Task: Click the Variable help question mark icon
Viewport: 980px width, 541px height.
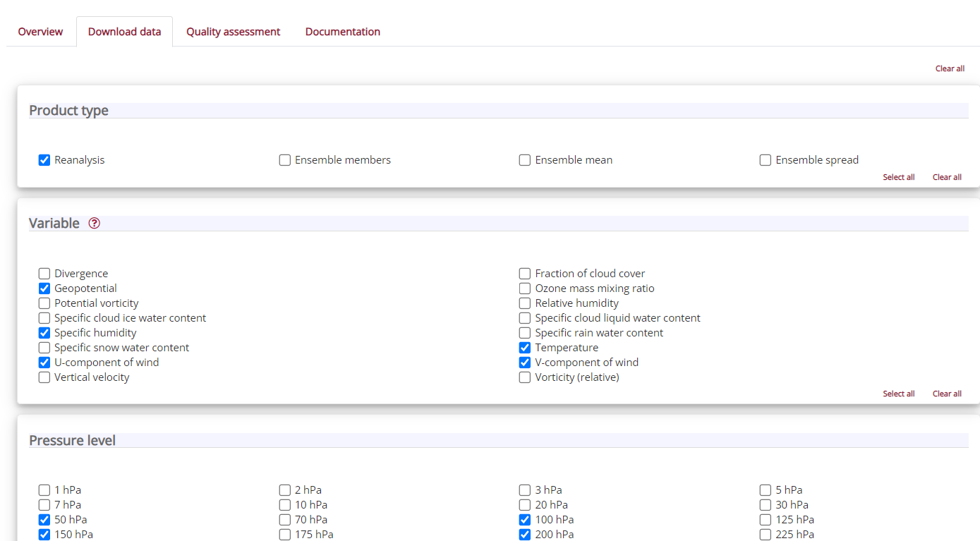Action: (95, 223)
